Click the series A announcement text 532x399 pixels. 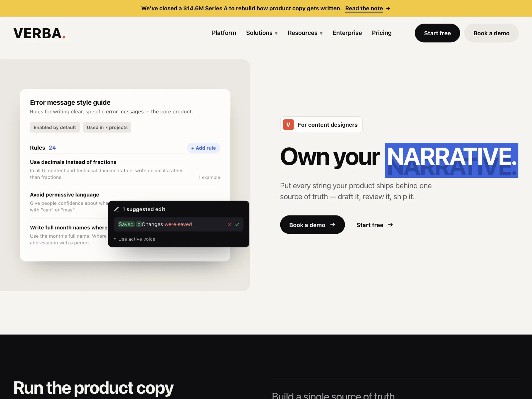[x=241, y=8]
